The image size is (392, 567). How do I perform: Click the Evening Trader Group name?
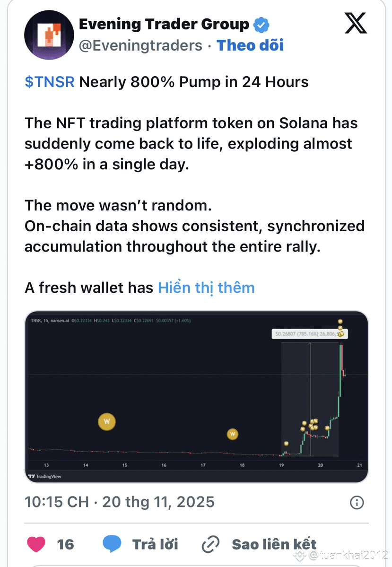pos(164,24)
